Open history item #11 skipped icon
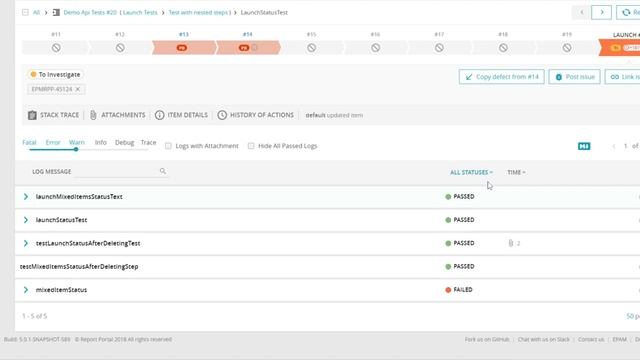Image resolution: width=640 pixels, height=360 pixels. tap(56, 48)
